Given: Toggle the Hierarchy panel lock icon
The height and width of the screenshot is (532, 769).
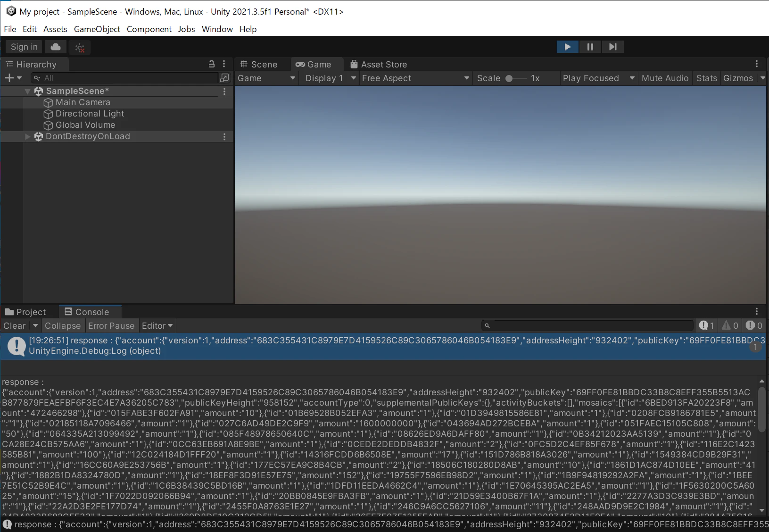Looking at the screenshot, I should pyautogui.click(x=212, y=64).
